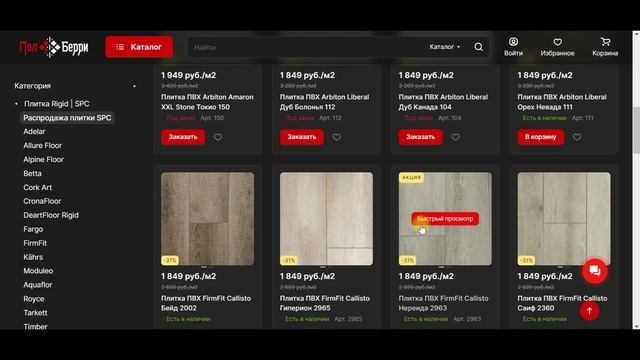Open the Tarkett brand category
Screen dimensions: 640x360
click(x=35, y=313)
